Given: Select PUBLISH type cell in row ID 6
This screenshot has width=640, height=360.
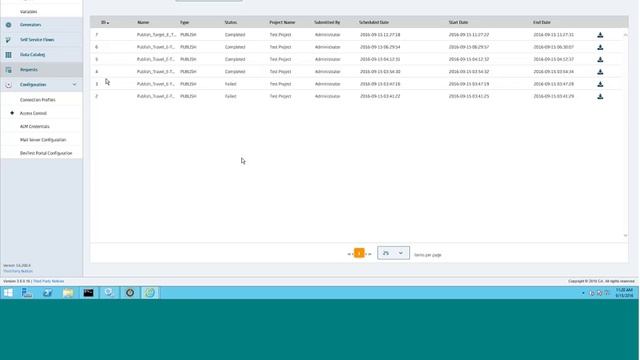Looking at the screenshot, I should [x=188, y=47].
